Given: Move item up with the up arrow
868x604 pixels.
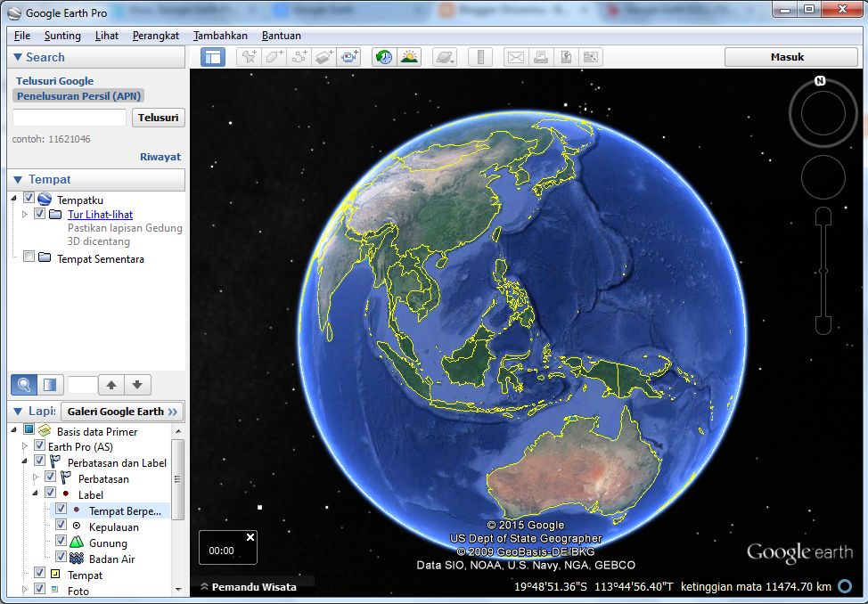Looking at the screenshot, I should click(x=111, y=385).
